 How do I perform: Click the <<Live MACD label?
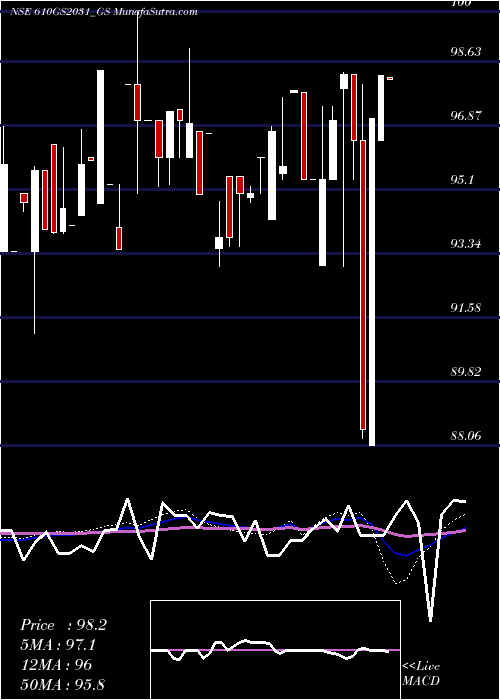coord(421,674)
